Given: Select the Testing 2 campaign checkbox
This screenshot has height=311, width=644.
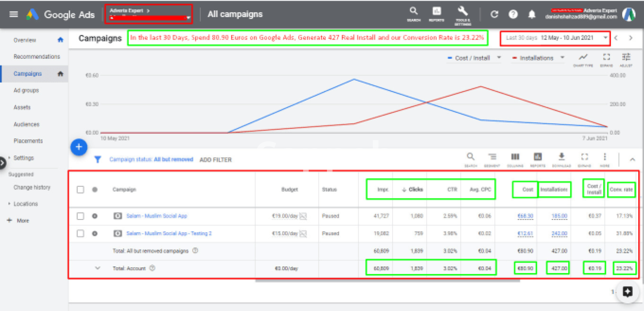Looking at the screenshot, I should pyautogui.click(x=80, y=233).
